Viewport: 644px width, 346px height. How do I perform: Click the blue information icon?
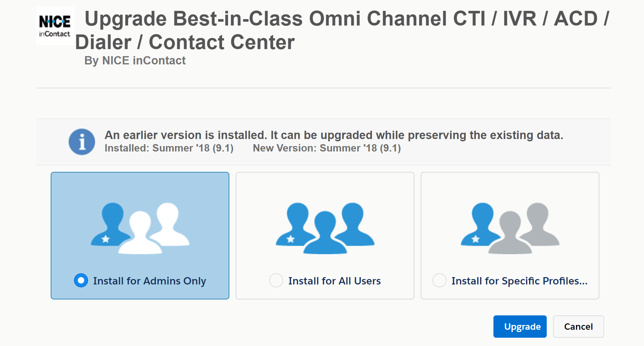(x=82, y=142)
